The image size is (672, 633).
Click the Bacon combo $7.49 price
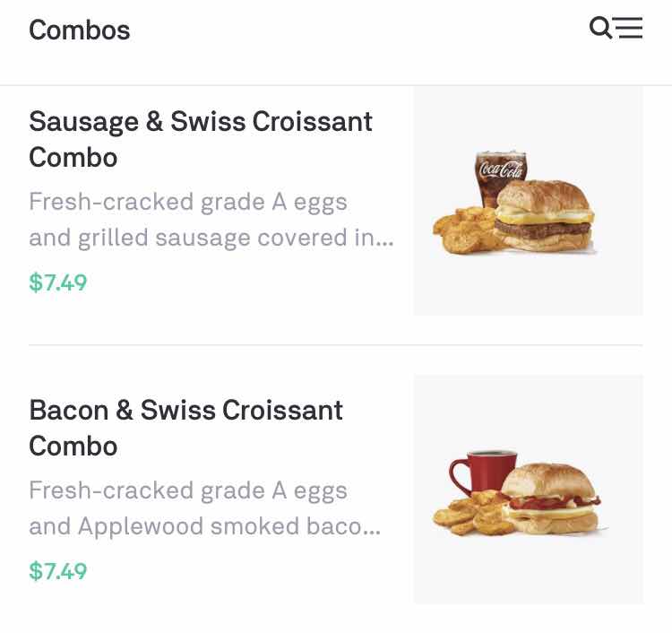pos(58,571)
